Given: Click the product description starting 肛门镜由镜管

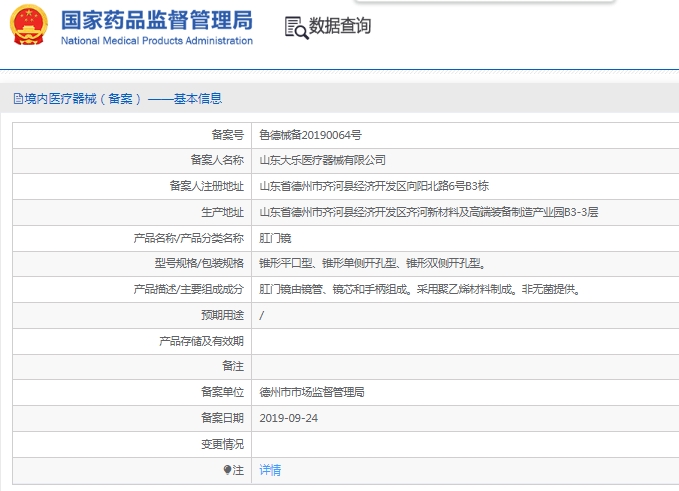Looking at the screenshot, I should pyautogui.click(x=419, y=289).
